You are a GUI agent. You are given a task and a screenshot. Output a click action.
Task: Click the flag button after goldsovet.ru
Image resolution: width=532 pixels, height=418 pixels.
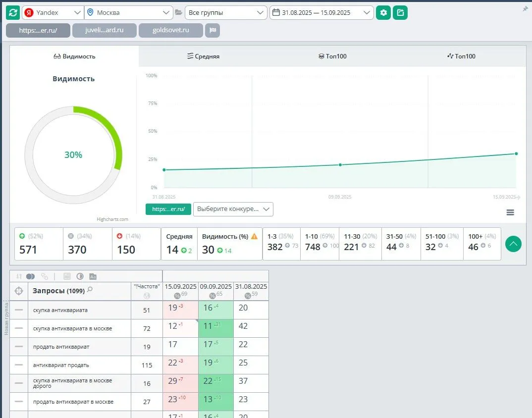coord(213,30)
